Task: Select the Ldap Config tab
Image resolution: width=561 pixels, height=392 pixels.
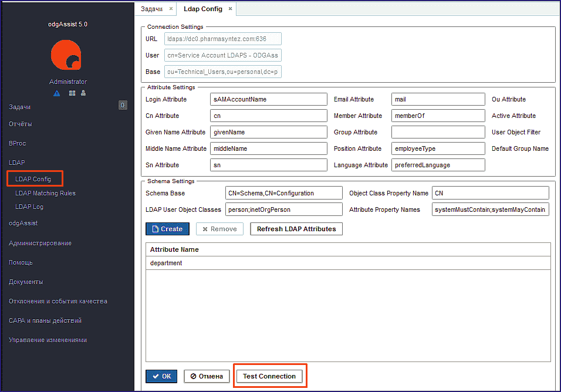Action: [x=203, y=9]
